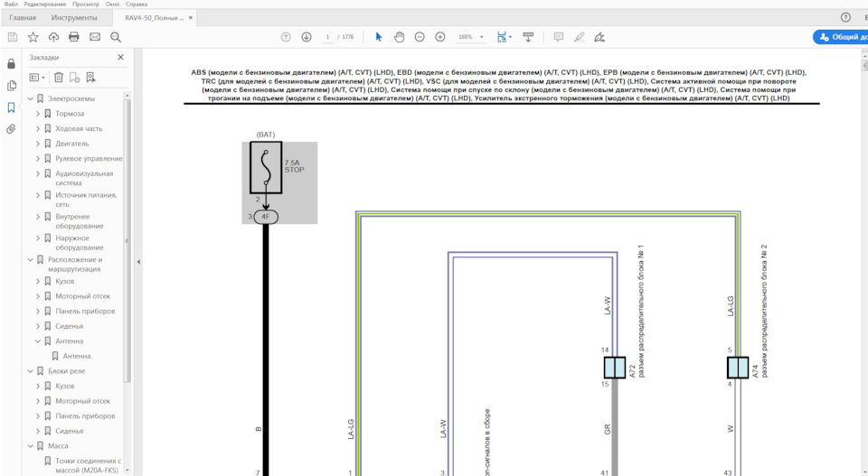Image resolution: width=868 pixels, height=476 pixels.
Task: Open Аудиовизуальная система bookmark
Action: click(x=84, y=178)
